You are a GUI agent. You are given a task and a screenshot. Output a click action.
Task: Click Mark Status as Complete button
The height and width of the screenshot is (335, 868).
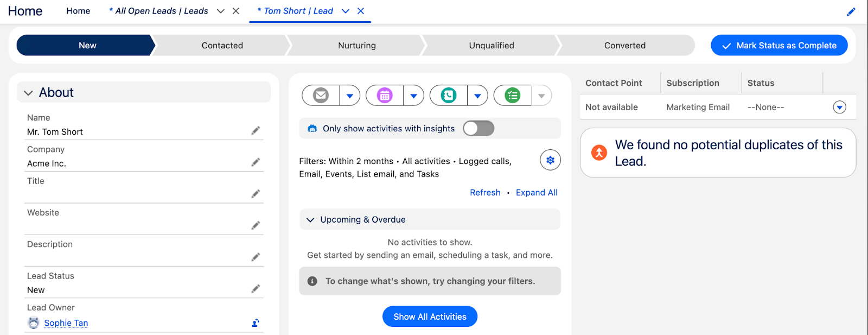779,46
